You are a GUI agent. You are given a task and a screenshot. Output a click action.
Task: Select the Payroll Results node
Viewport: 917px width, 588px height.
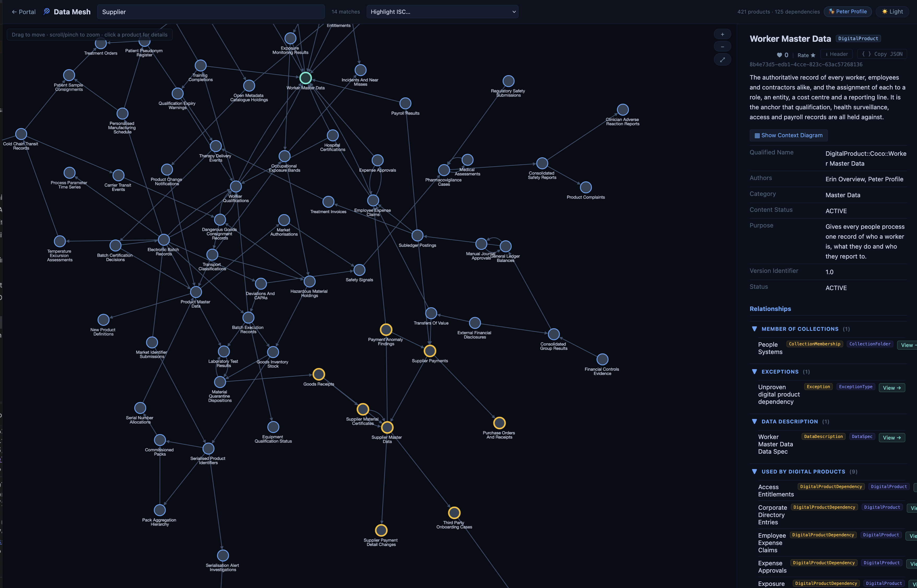pyautogui.click(x=405, y=104)
